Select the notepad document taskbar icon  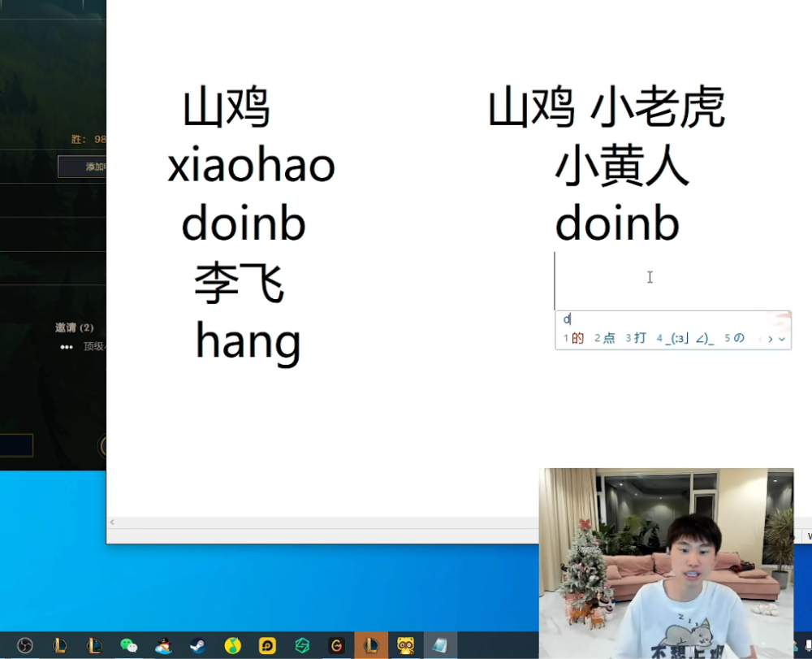click(439, 646)
